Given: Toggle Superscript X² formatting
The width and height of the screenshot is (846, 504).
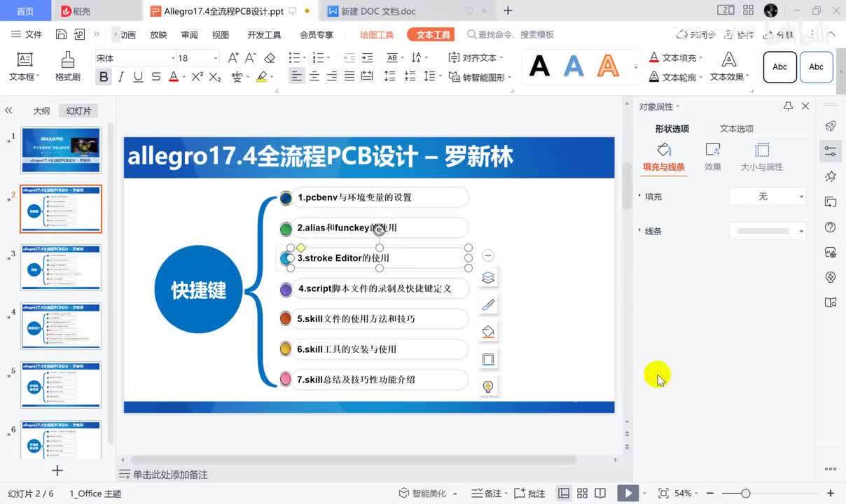Looking at the screenshot, I should click(197, 77).
